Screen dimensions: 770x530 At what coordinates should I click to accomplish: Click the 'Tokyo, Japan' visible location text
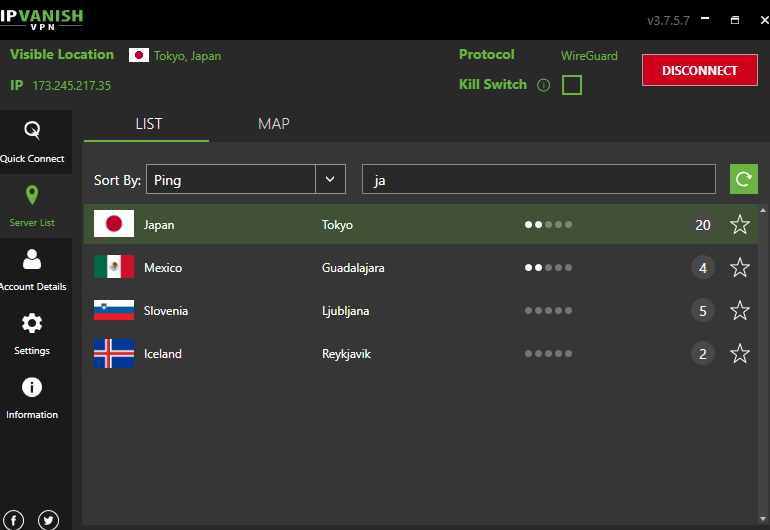(x=187, y=56)
